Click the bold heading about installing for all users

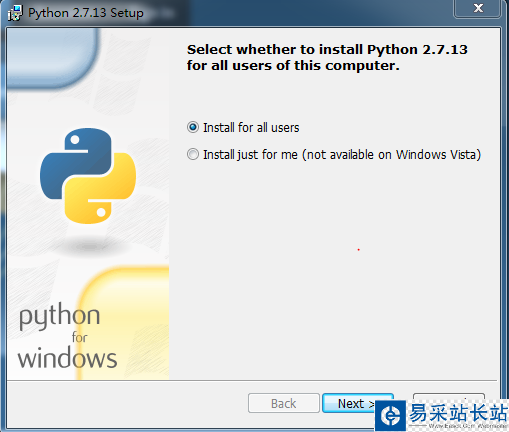pyautogui.click(x=327, y=57)
